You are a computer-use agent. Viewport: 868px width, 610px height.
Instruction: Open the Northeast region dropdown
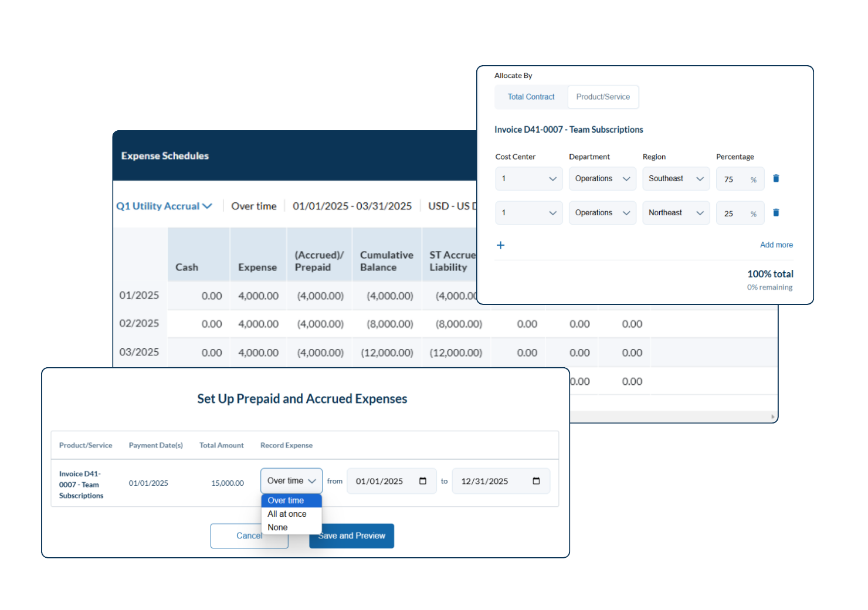click(x=676, y=212)
